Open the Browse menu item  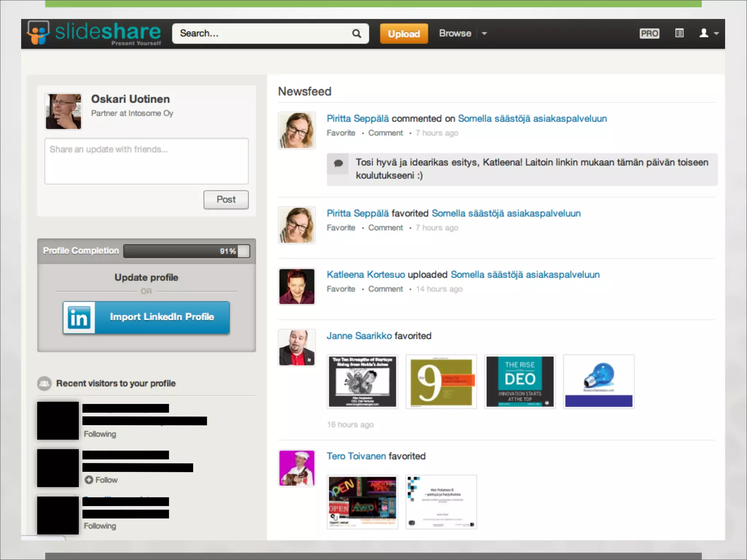coord(455,33)
